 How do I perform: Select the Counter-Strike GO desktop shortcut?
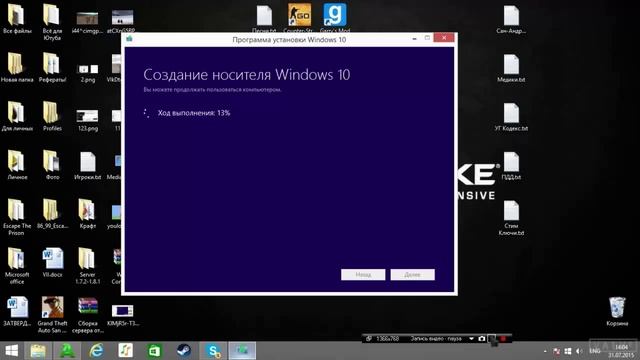pos(299,18)
